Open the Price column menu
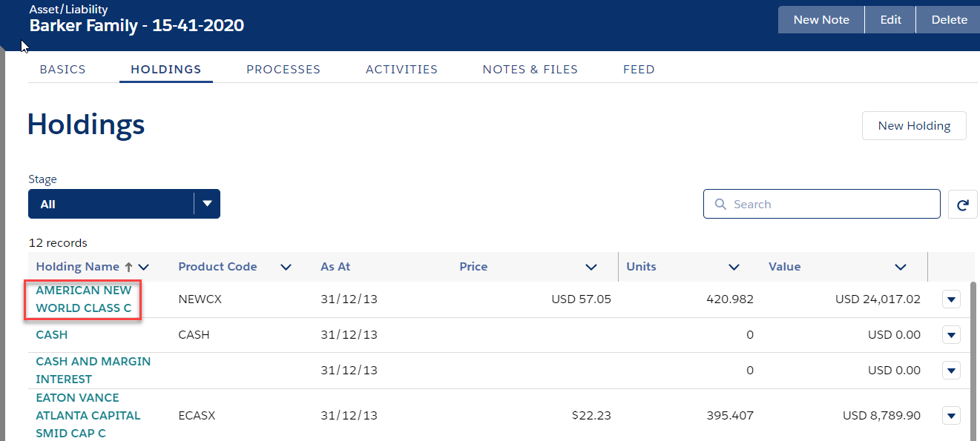This screenshot has width=980, height=441. [x=591, y=267]
